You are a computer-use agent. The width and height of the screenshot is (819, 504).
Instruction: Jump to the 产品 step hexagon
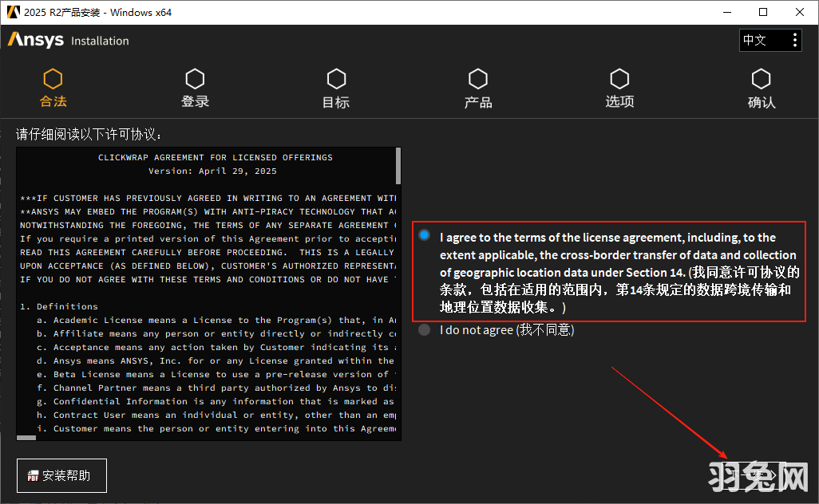pos(477,79)
